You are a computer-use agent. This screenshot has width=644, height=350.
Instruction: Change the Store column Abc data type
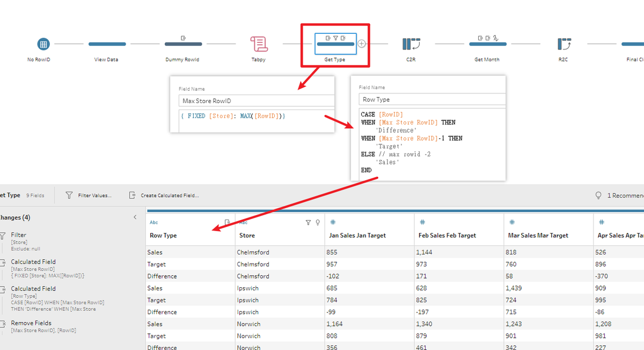pos(243,222)
